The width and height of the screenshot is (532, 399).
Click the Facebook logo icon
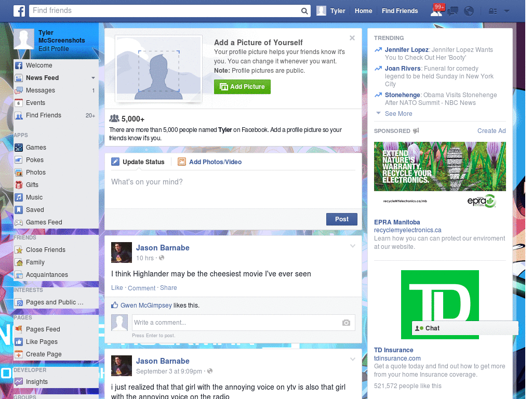click(19, 11)
